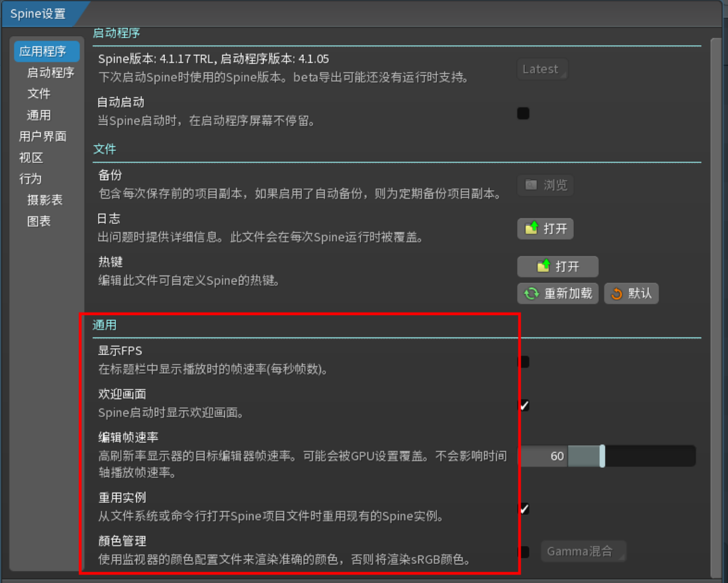Uncheck the 重用实例 checkbox

point(524,509)
